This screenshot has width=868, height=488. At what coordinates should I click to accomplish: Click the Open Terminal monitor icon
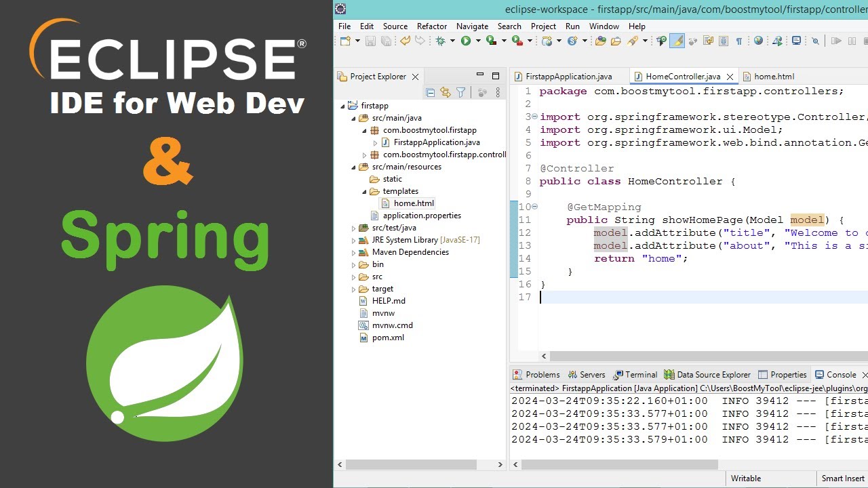click(797, 41)
